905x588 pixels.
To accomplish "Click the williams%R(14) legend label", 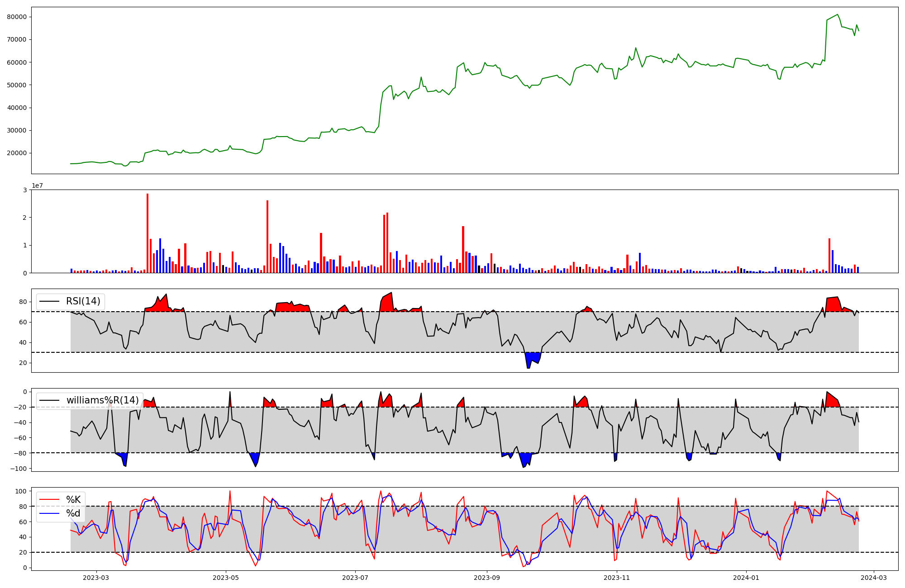I will (103, 400).
